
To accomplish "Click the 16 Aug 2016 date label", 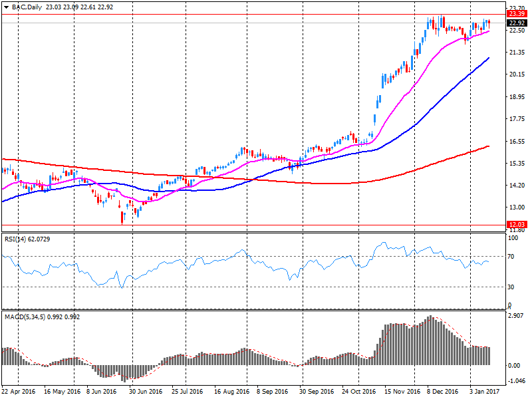I will (x=231, y=392).
